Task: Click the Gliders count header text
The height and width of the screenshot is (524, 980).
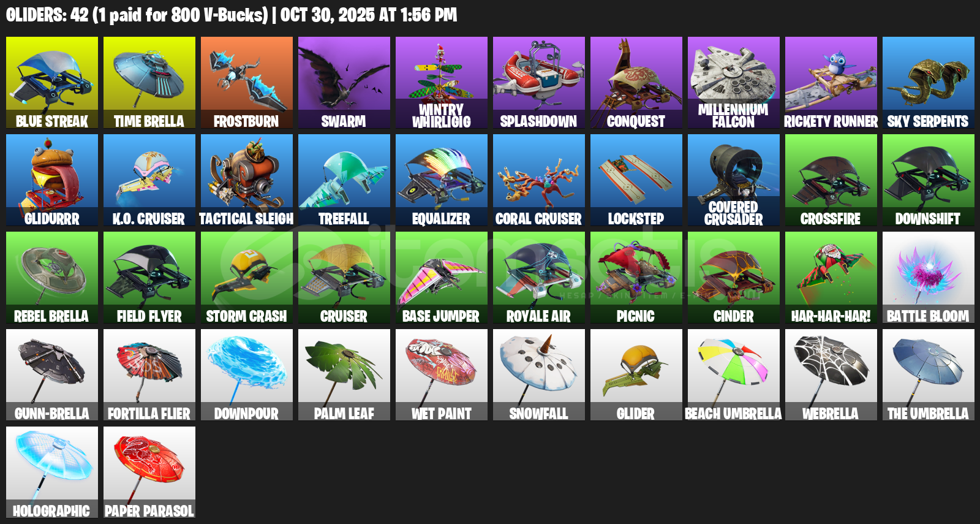Action: click(x=232, y=15)
